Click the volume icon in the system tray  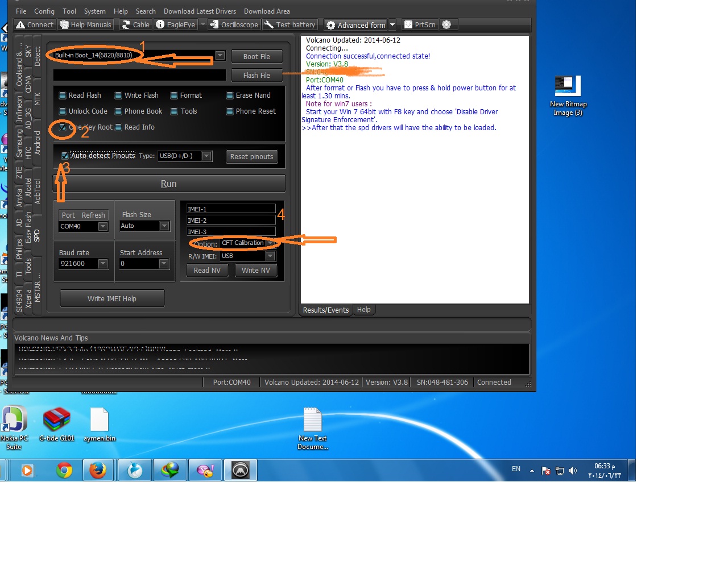click(573, 471)
